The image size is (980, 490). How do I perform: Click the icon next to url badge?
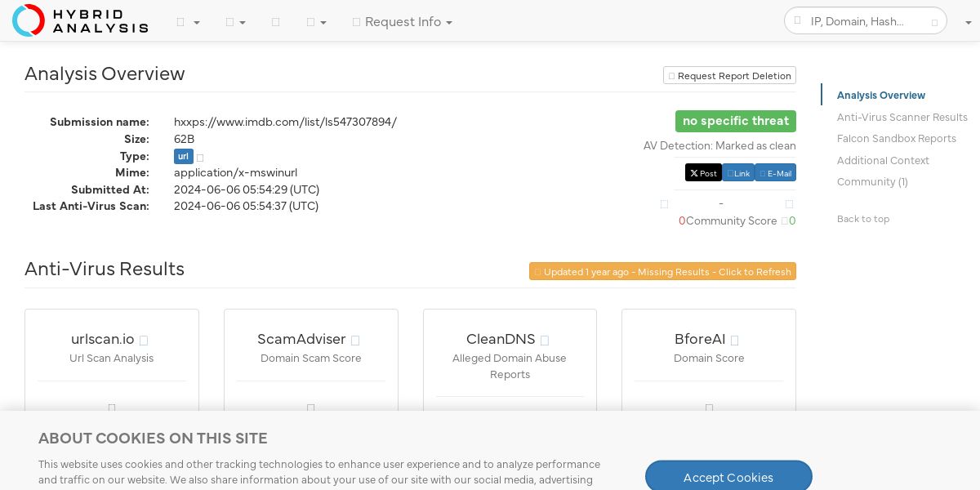[x=200, y=157]
